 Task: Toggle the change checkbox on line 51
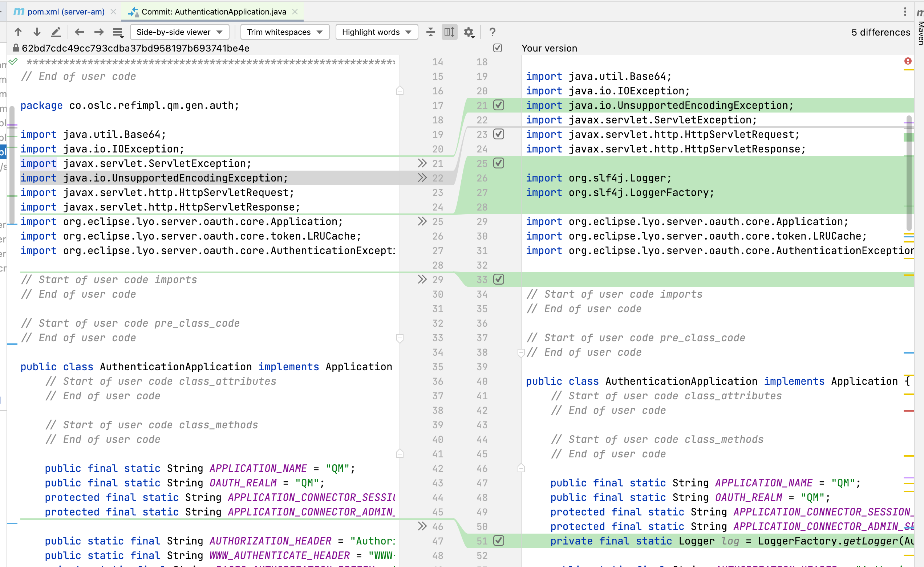(x=499, y=541)
